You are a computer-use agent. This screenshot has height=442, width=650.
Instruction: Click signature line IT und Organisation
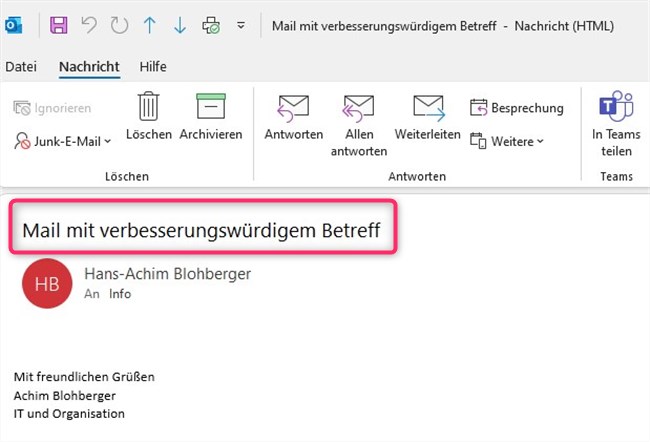click(69, 414)
